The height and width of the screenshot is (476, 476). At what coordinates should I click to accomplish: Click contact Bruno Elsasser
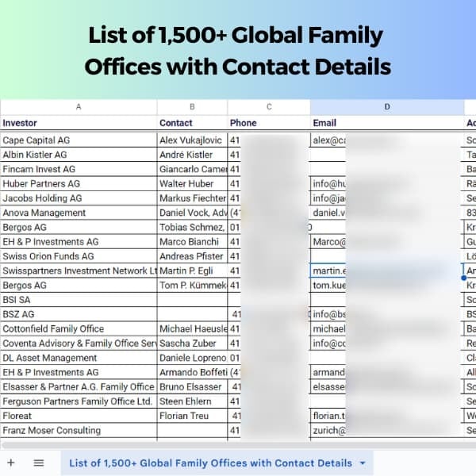click(x=192, y=387)
